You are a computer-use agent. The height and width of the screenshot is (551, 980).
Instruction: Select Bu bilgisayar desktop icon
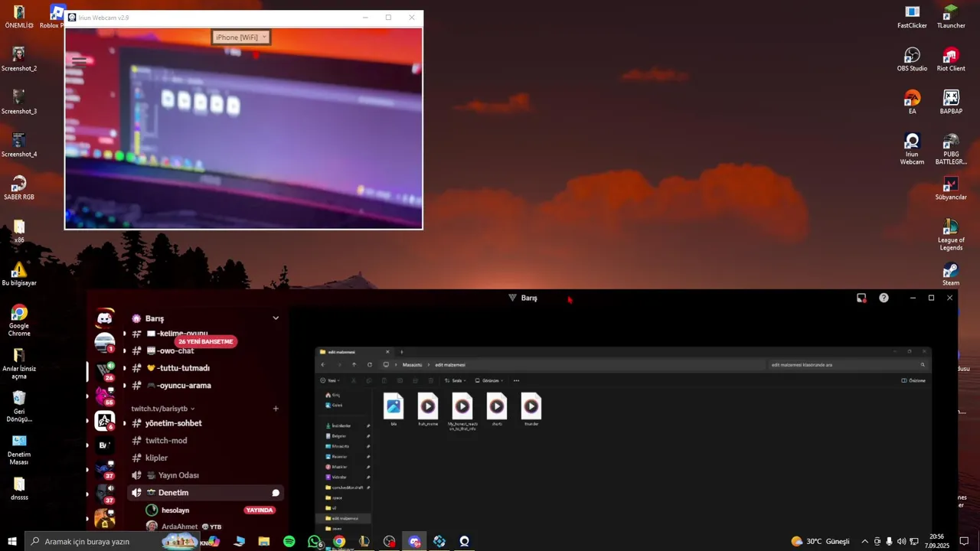[x=19, y=274]
